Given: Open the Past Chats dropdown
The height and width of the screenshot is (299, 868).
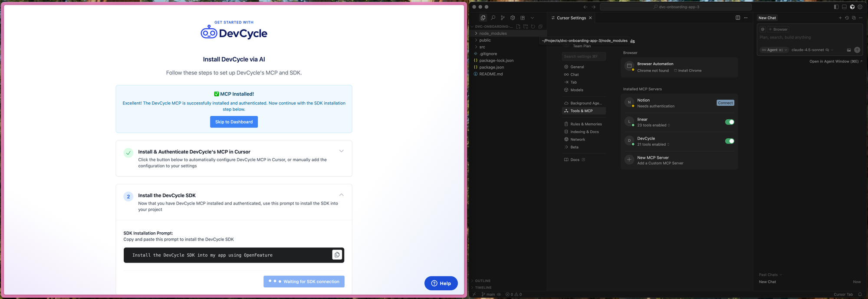Looking at the screenshot, I should pos(770,275).
